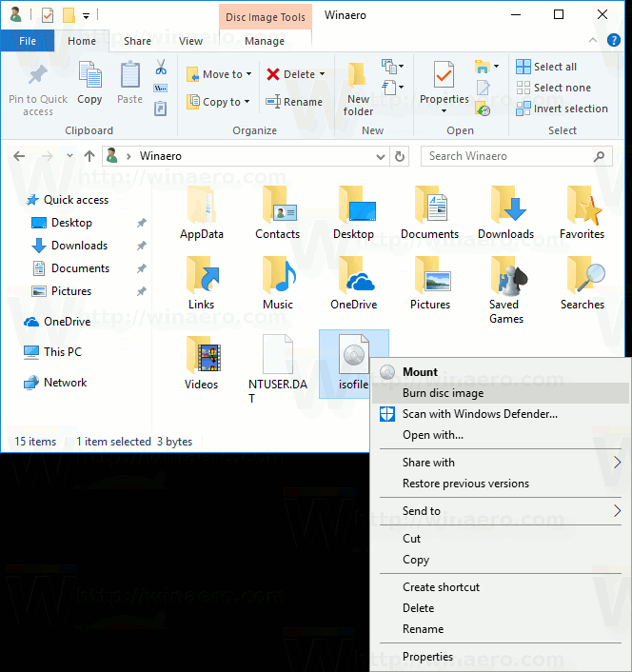This screenshot has width=632, height=672.
Task: Click the Search Winaero field
Action: [516, 156]
